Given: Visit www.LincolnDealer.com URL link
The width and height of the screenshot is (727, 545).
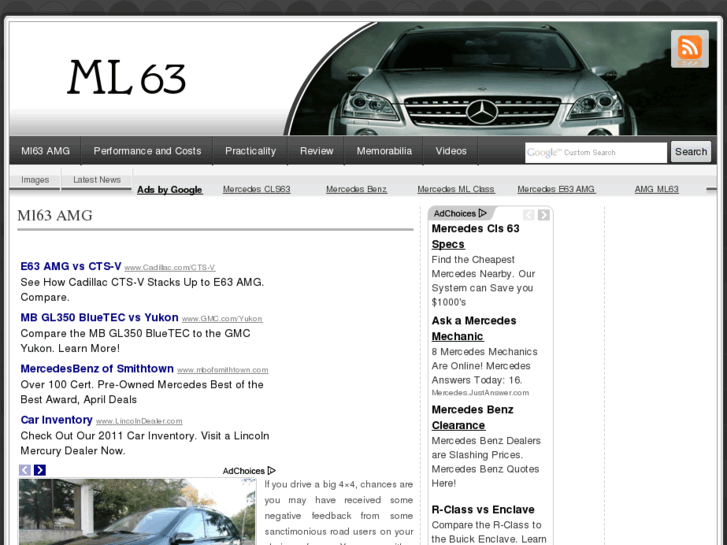Looking at the screenshot, I should (x=139, y=421).
